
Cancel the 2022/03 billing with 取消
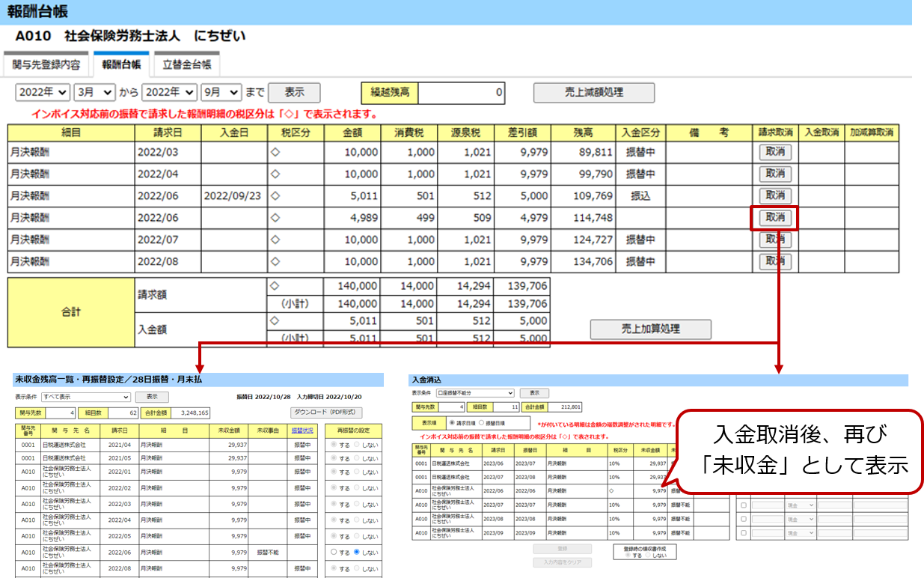[x=774, y=152]
